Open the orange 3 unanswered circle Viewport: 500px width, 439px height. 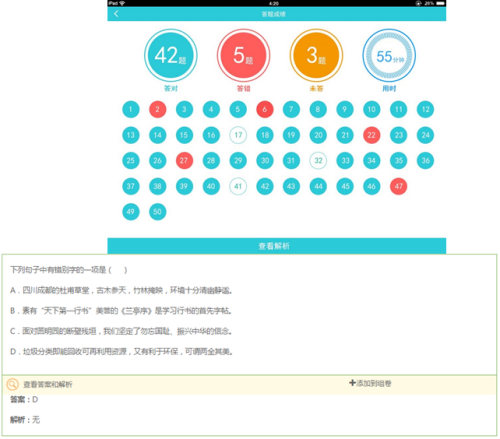pos(316,55)
